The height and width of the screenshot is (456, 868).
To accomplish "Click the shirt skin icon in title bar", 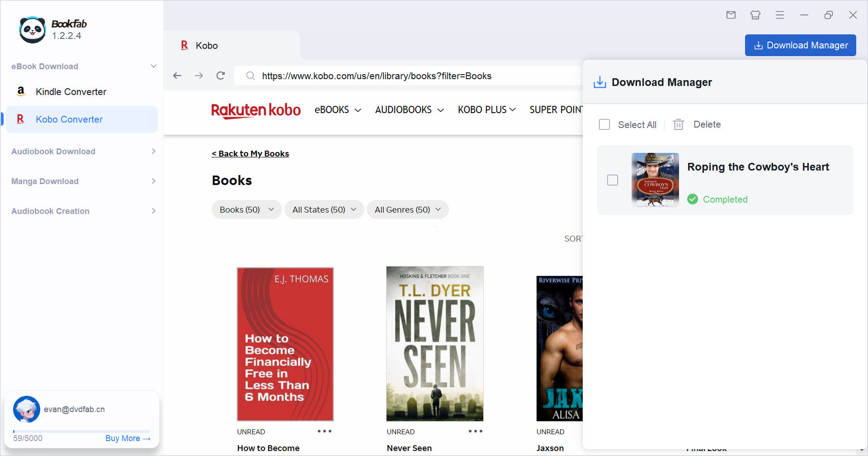I will (755, 15).
